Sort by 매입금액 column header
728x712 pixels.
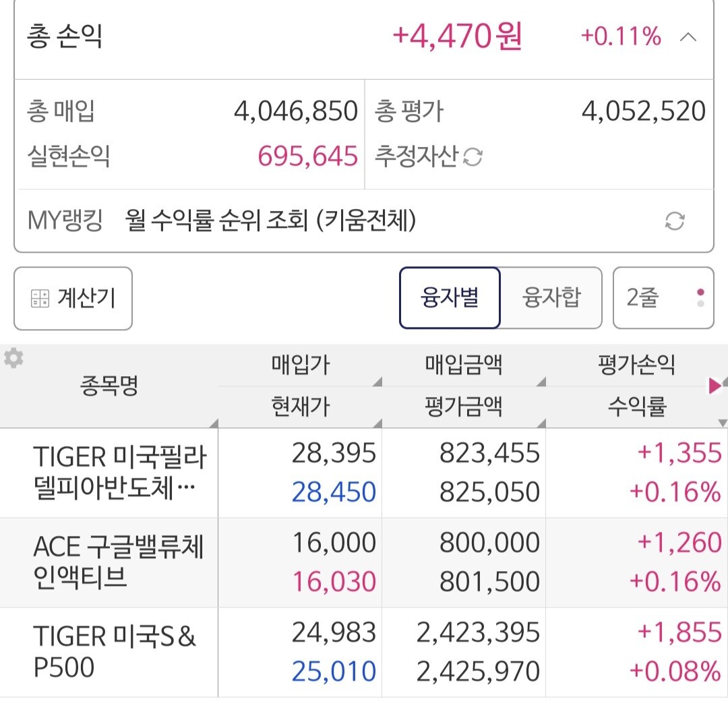tap(464, 365)
